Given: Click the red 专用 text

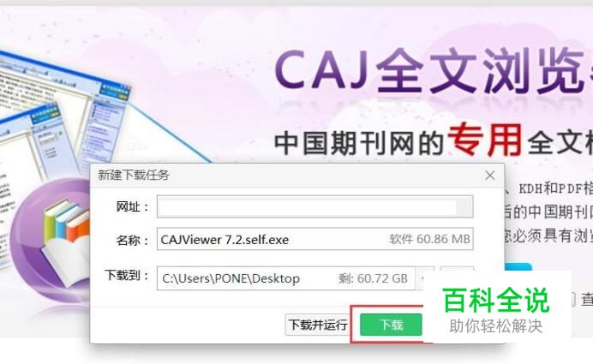Looking at the screenshot, I should 485,140.
